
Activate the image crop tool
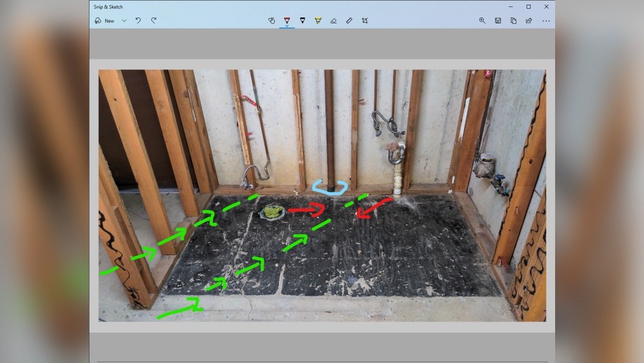pyautogui.click(x=365, y=21)
